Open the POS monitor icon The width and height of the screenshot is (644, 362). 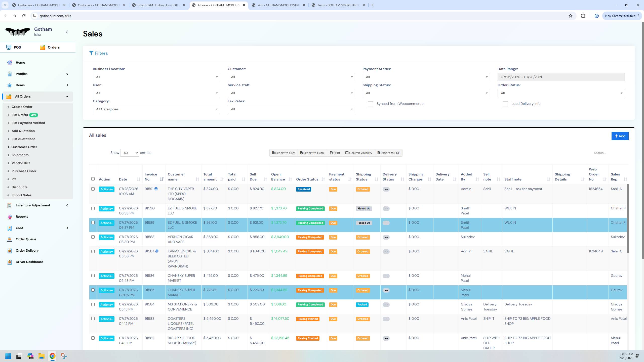9,47
